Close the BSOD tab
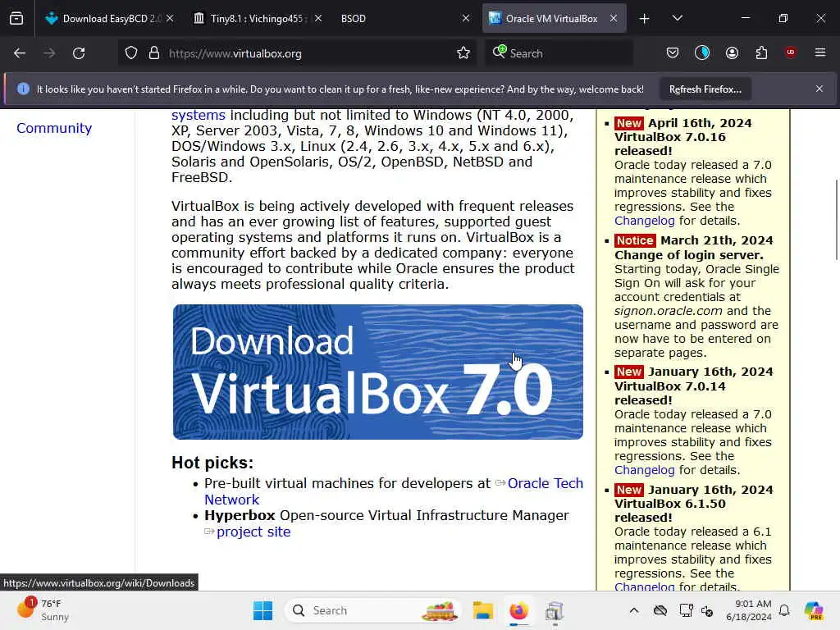The width and height of the screenshot is (840, 630). pyautogui.click(x=466, y=19)
